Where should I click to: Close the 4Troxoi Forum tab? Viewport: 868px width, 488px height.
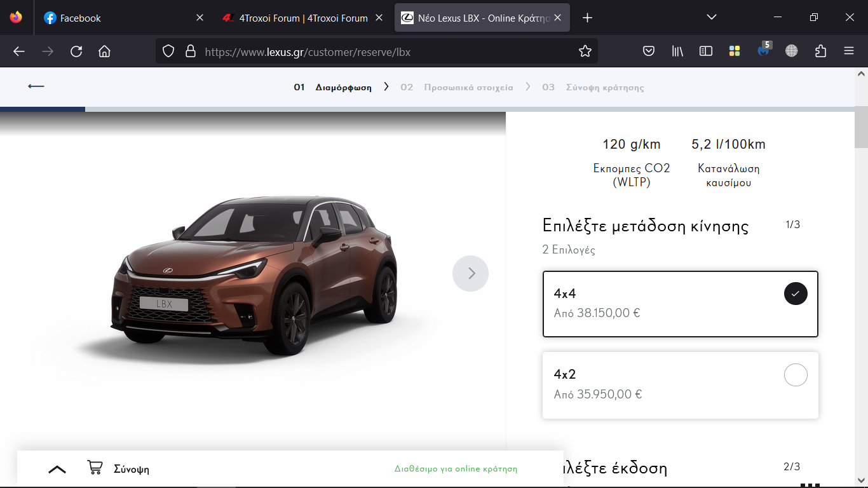pos(379,18)
